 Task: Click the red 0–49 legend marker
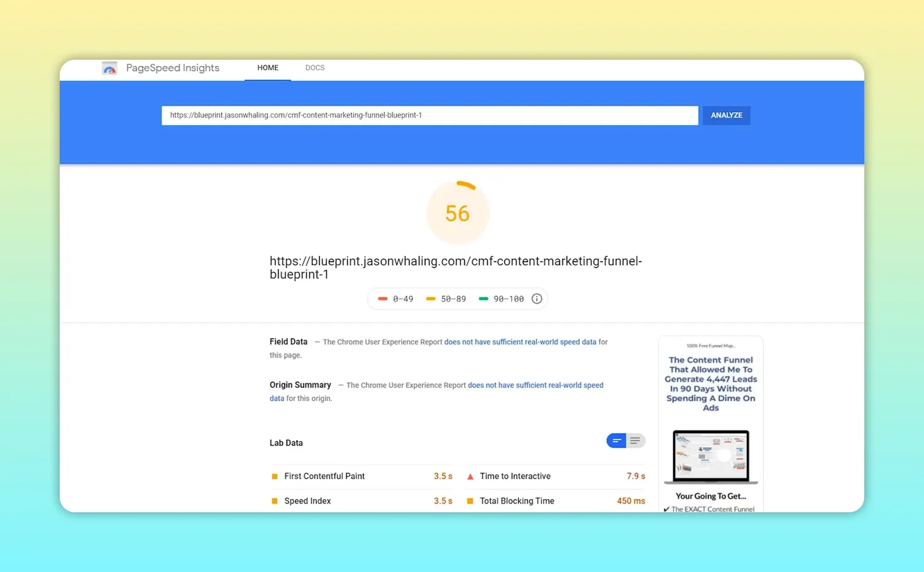(383, 299)
